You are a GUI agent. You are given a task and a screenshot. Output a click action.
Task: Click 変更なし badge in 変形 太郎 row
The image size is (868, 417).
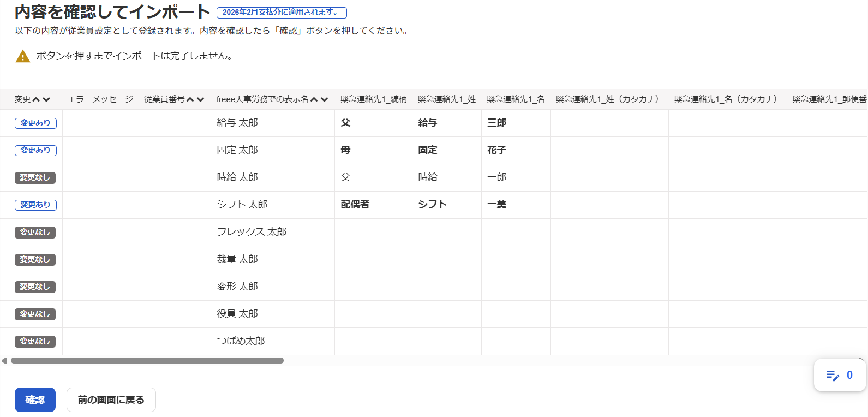35,287
